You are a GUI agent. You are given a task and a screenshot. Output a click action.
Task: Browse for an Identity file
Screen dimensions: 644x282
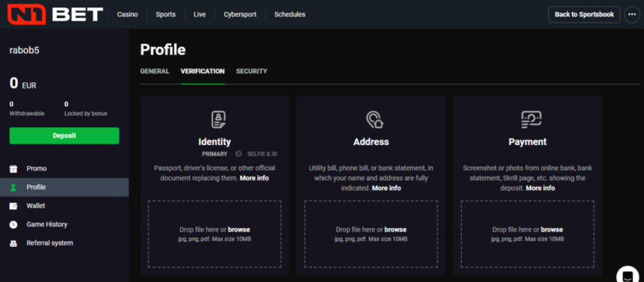(238, 230)
